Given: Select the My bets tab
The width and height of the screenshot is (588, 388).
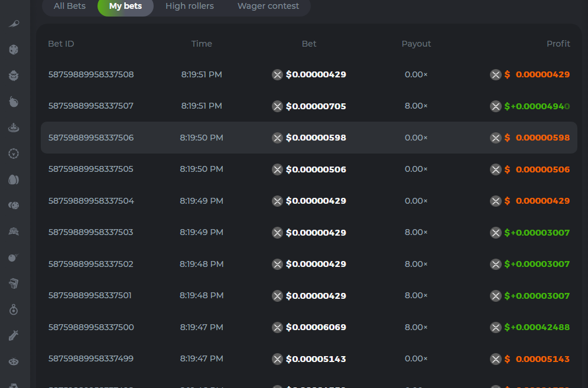Looking at the screenshot, I should click(125, 6).
